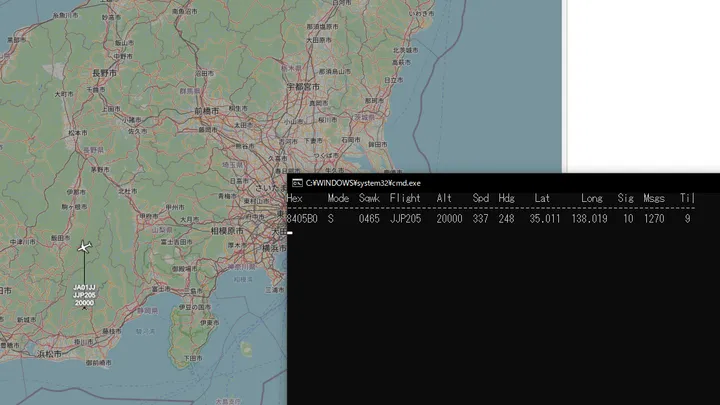Image resolution: width=720 pixels, height=405 pixels.
Task: Click the Alt column header in cmd window
Action: click(444, 198)
